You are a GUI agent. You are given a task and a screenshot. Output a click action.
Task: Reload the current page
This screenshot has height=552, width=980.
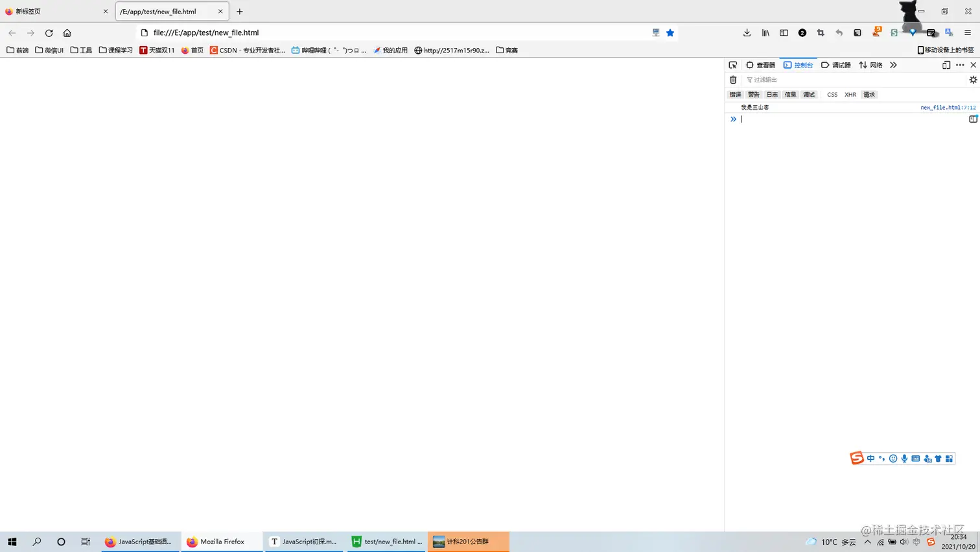tap(49, 32)
